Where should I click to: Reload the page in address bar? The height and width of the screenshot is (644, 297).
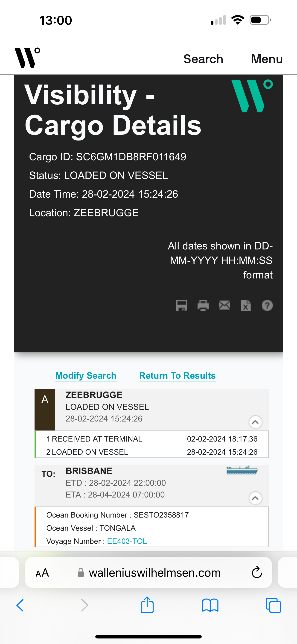257,573
